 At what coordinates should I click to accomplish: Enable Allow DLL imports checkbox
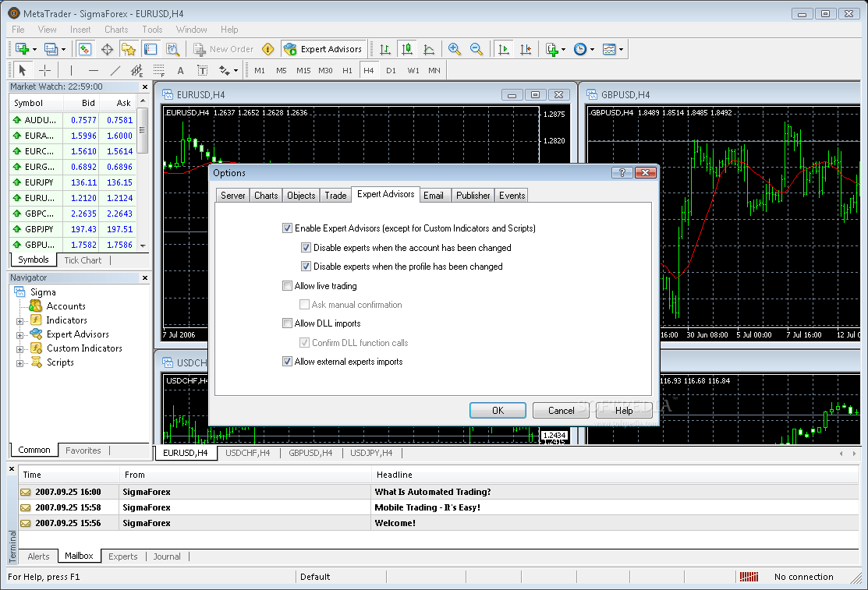point(287,323)
